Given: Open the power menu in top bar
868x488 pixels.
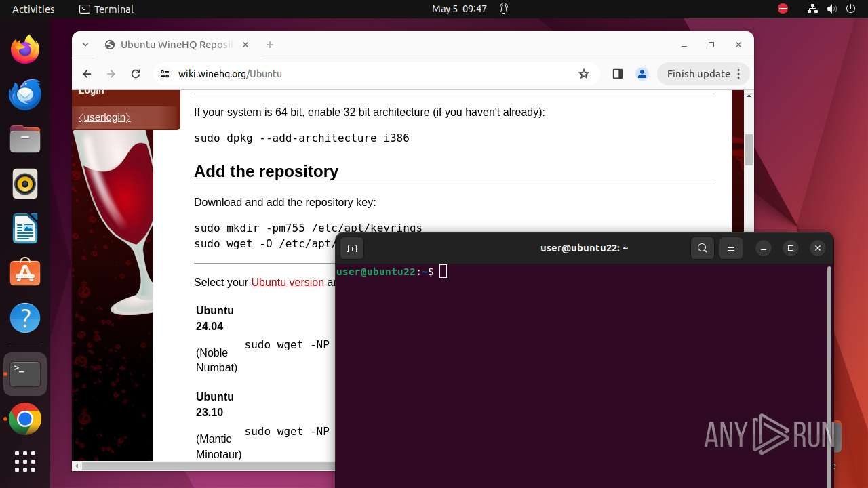Looking at the screenshot, I should click(850, 9).
